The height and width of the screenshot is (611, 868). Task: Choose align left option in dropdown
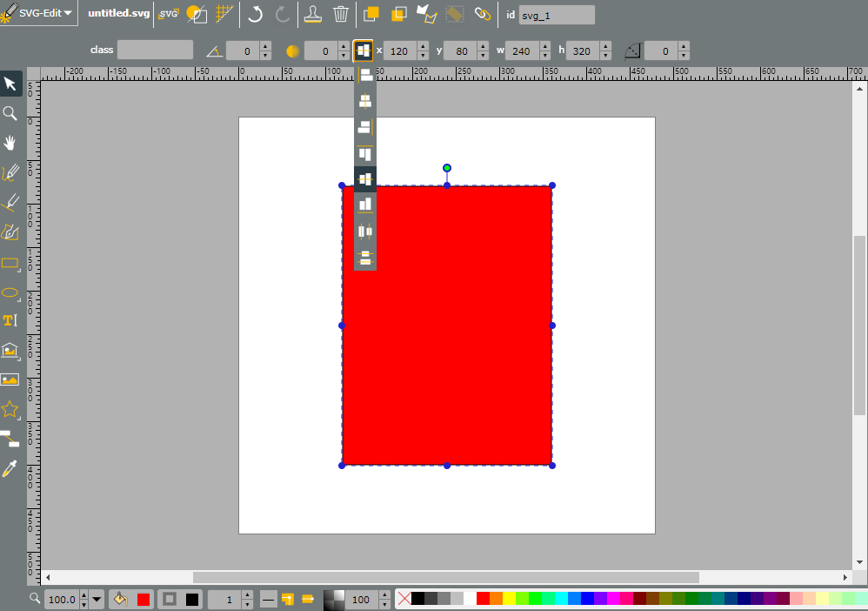point(365,74)
